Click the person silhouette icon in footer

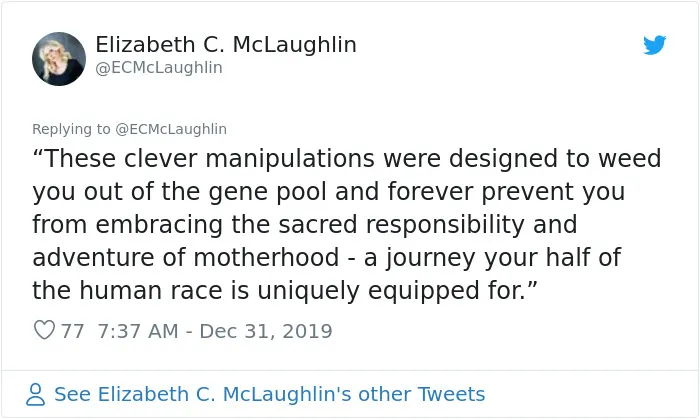tap(35, 394)
